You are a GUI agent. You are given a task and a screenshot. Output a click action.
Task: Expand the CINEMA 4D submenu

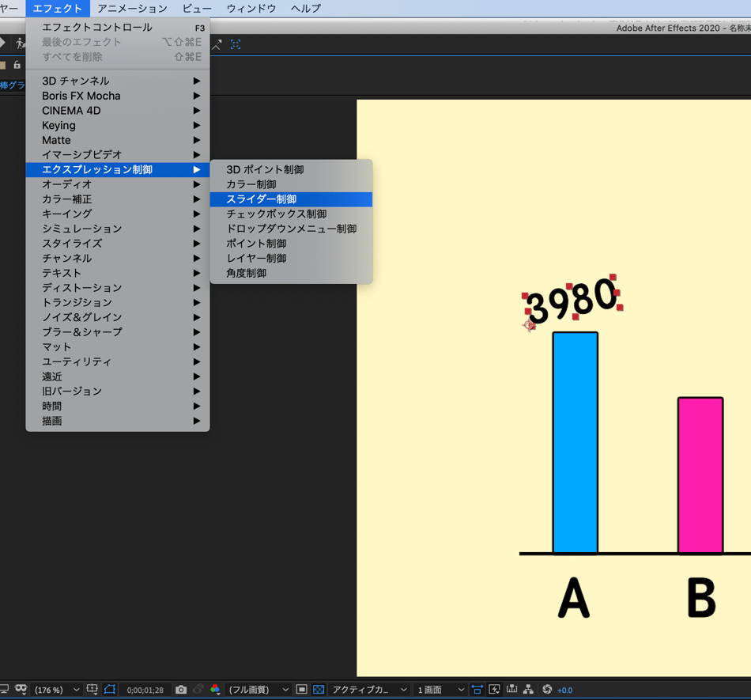[118, 111]
